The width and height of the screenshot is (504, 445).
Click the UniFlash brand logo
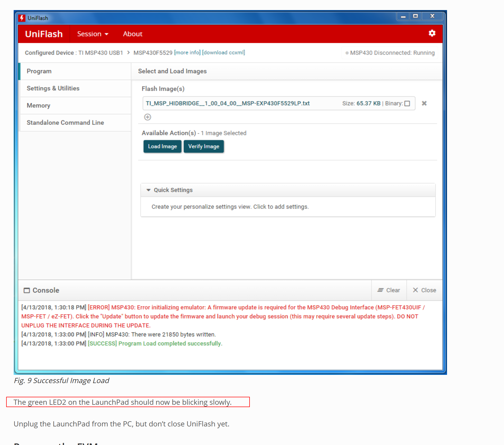44,34
